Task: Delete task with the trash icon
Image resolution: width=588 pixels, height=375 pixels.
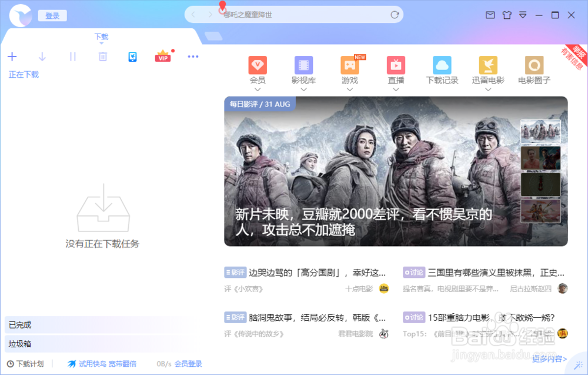Action: (103, 57)
